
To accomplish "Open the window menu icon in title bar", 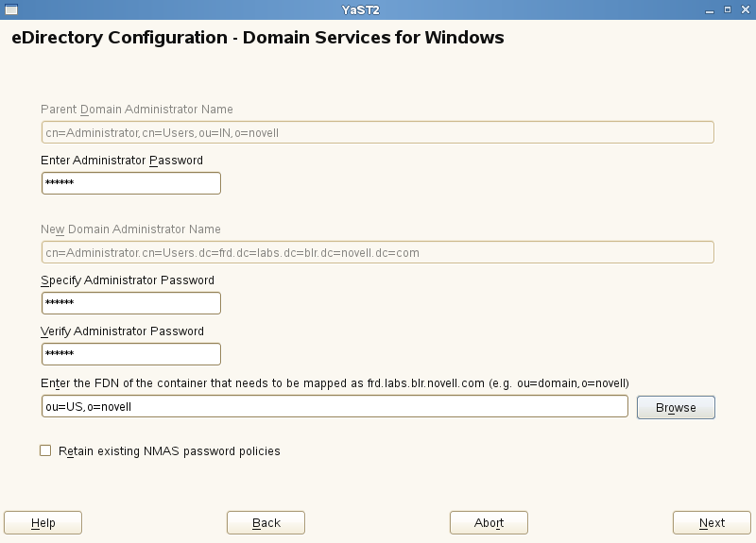I will 9,8.
